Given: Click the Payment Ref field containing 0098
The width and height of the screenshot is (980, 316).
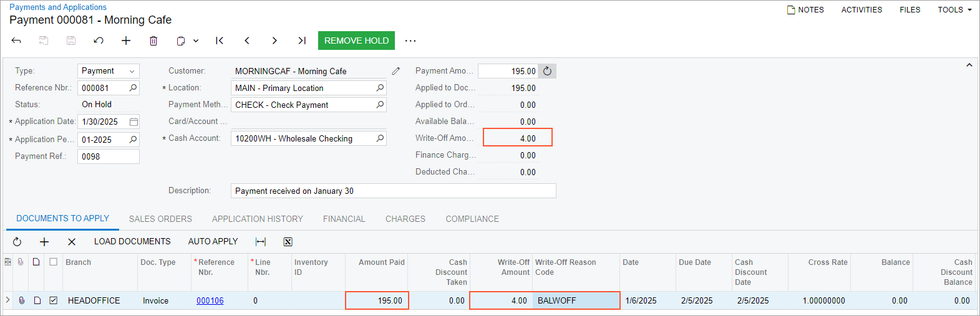Looking at the screenshot, I should click(x=108, y=156).
